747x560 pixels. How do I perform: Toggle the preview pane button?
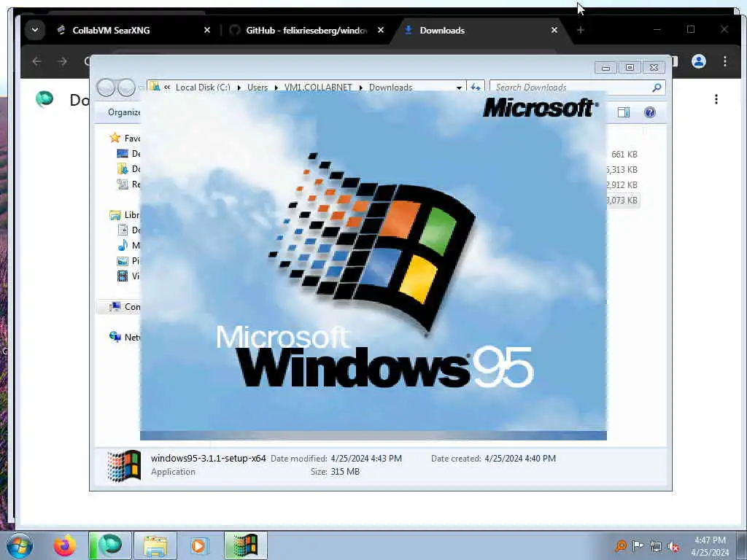624,112
